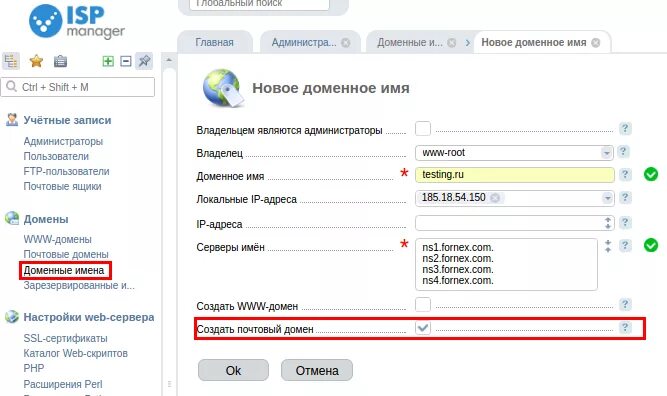The height and width of the screenshot is (396, 667).
Task: Open help for Локальные IP-адреса field
Action: 625,197
